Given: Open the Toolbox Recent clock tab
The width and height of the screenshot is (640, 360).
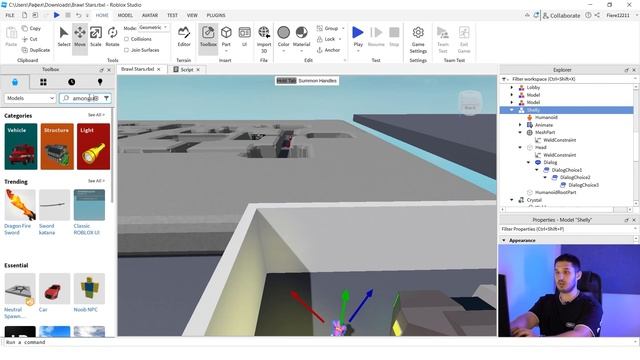Looking at the screenshot, I should pyautogui.click(x=71, y=82).
